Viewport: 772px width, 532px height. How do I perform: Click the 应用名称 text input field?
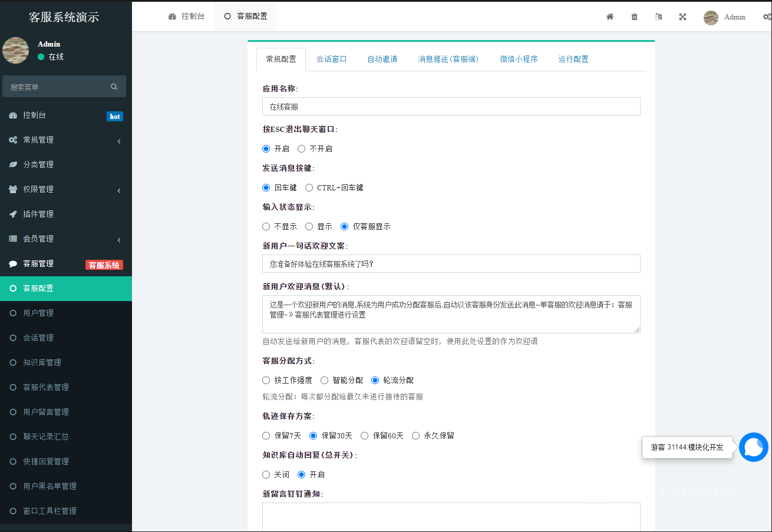pos(451,106)
